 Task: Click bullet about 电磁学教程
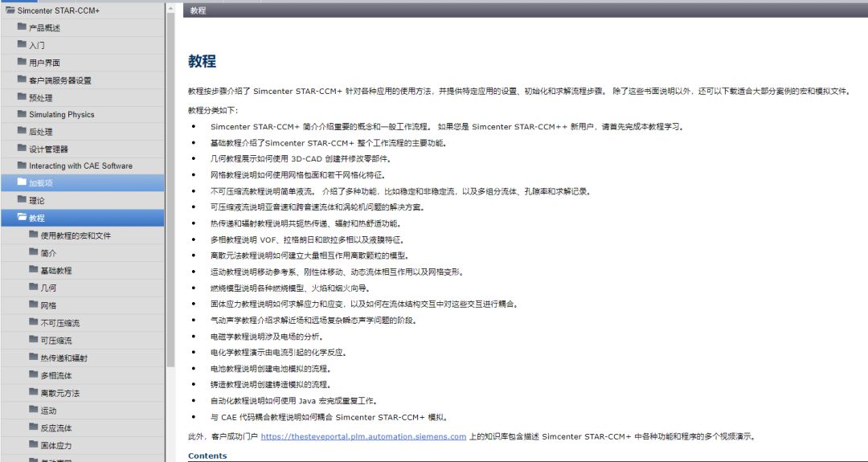tap(266, 336)
